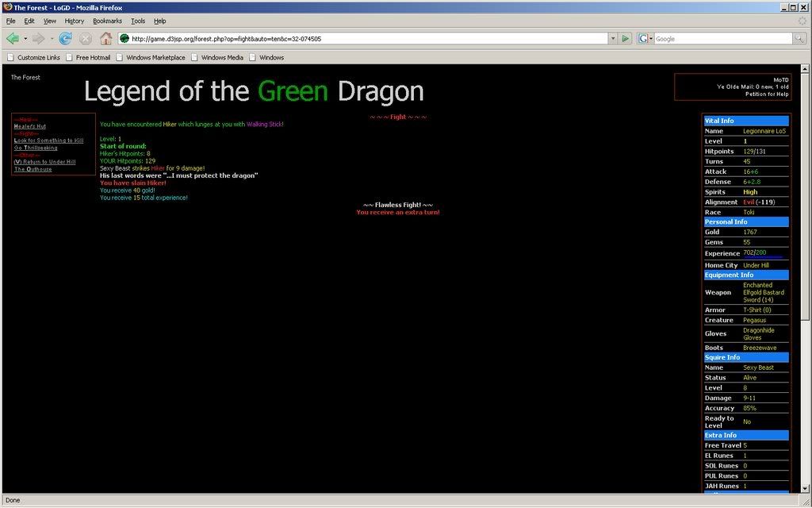The width and height of the screenshot is (812, 508).
Task: Open the Google search engine dropdown
Action: pos(644,38)
